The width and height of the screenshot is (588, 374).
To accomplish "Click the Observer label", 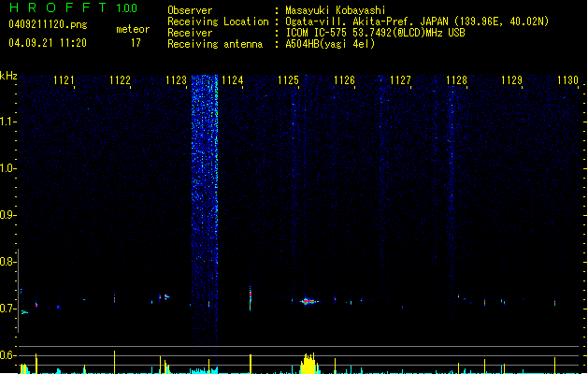I will 190,10.
